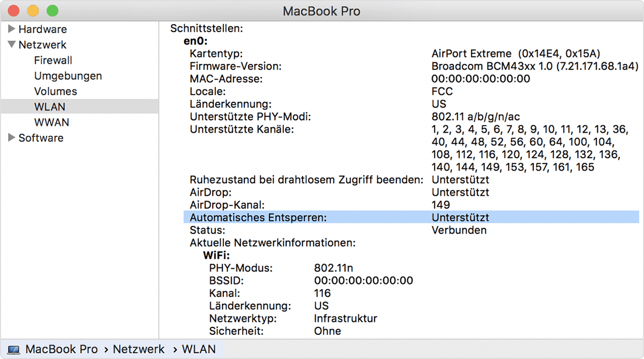Click the green fullscreen window button
644x359 pixels.
point(52,11)
